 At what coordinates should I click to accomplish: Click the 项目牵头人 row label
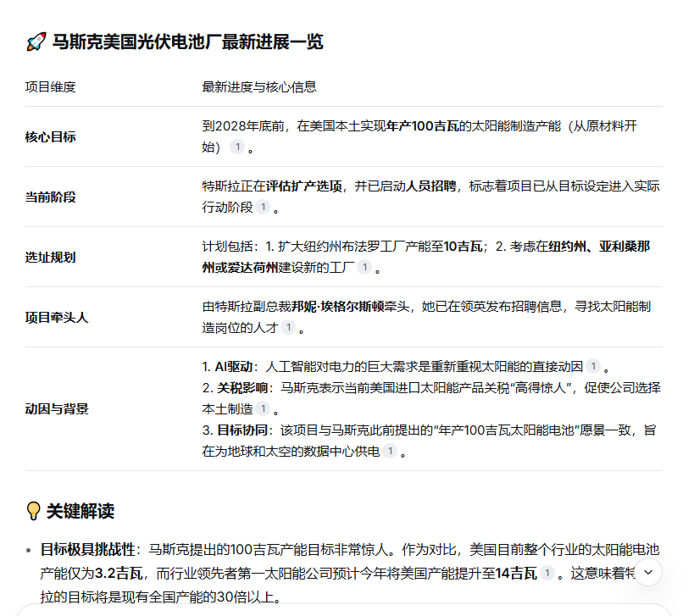tap(57, 317)
